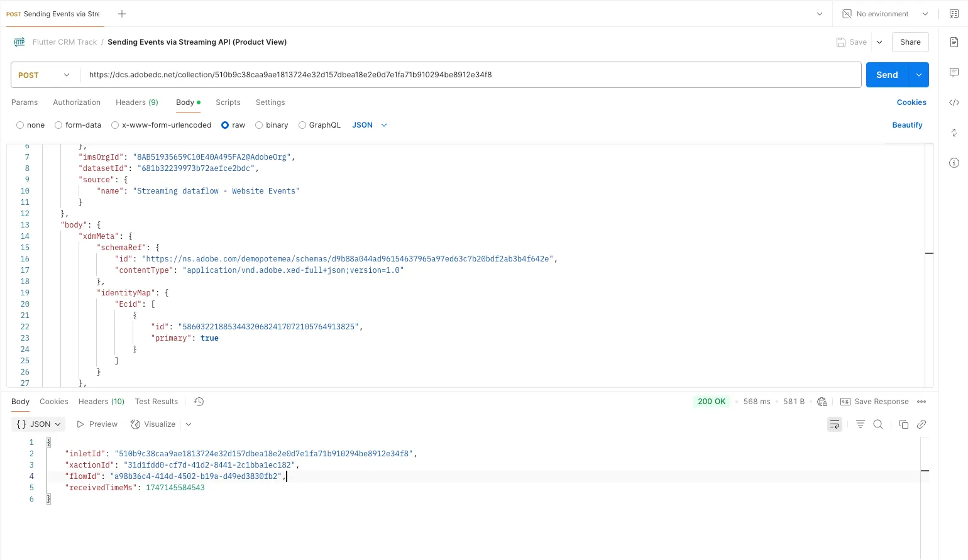The width and height of the screenshot is (968, 560).
Task: Open the response Cookies tab
Action: [x=54, y=402]
